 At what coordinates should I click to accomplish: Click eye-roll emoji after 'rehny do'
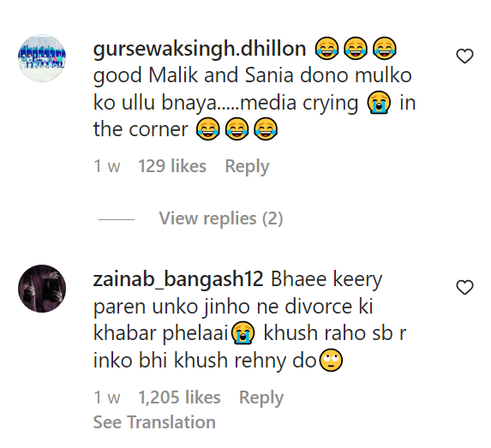331,360
